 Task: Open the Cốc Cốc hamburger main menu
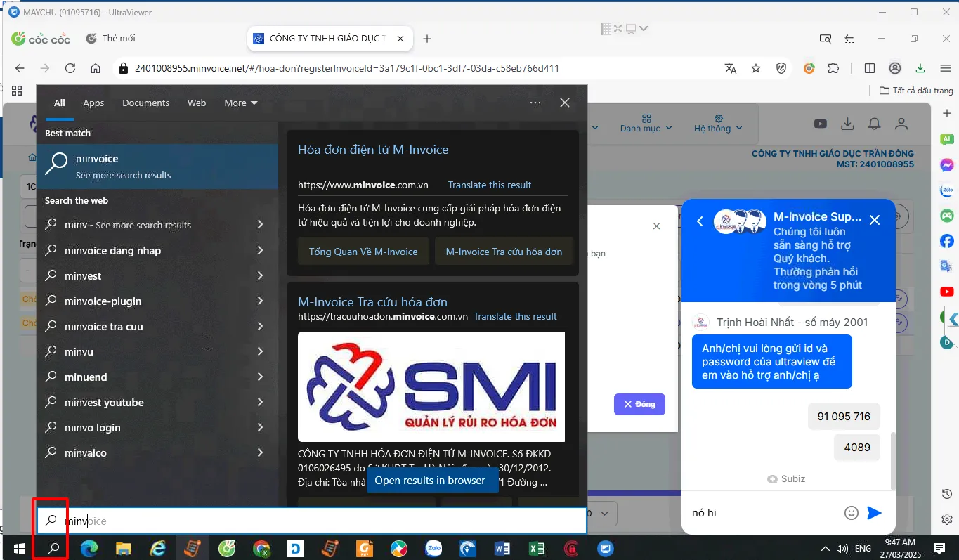946,68
